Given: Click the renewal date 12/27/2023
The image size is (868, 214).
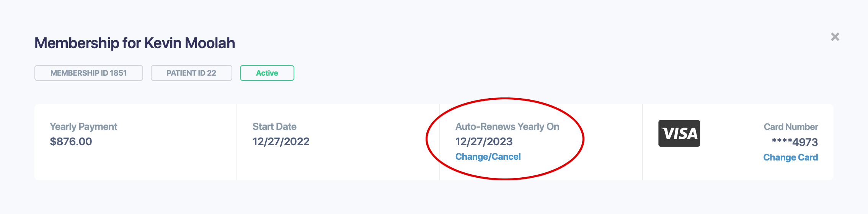Looking at the screenshot, I should pyautogui.click(x=484, y=142).
